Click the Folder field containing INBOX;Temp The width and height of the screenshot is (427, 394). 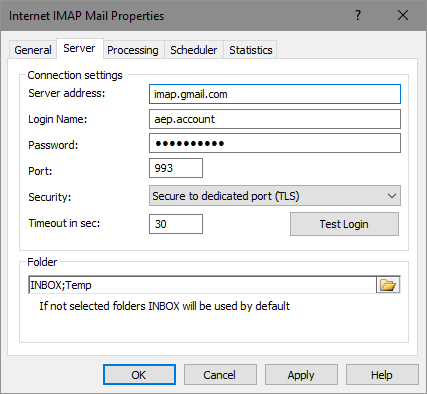coord(202,285)
